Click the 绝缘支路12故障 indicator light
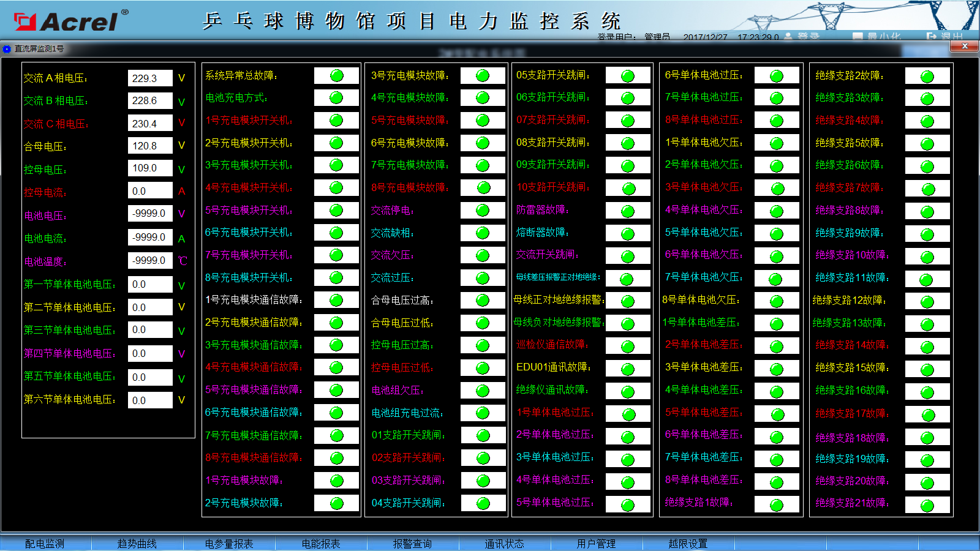Image resolution: width=980 pixels, height=551 pixels. click(x=928, y=302)
